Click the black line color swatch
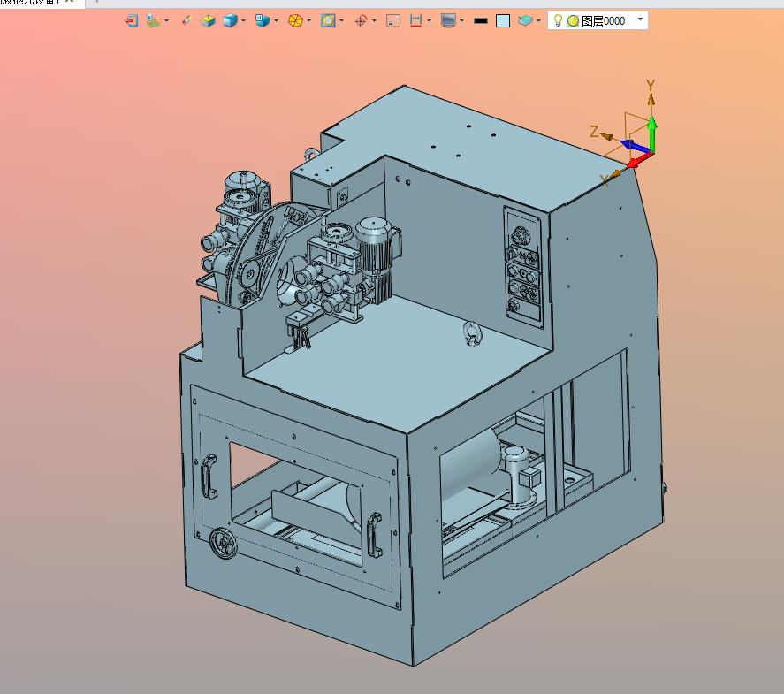 481,21
